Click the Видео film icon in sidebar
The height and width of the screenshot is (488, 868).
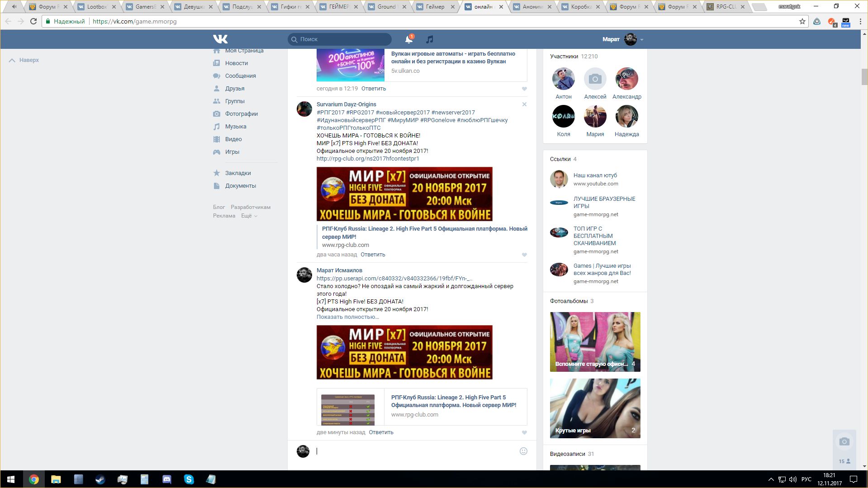[217, 139]
